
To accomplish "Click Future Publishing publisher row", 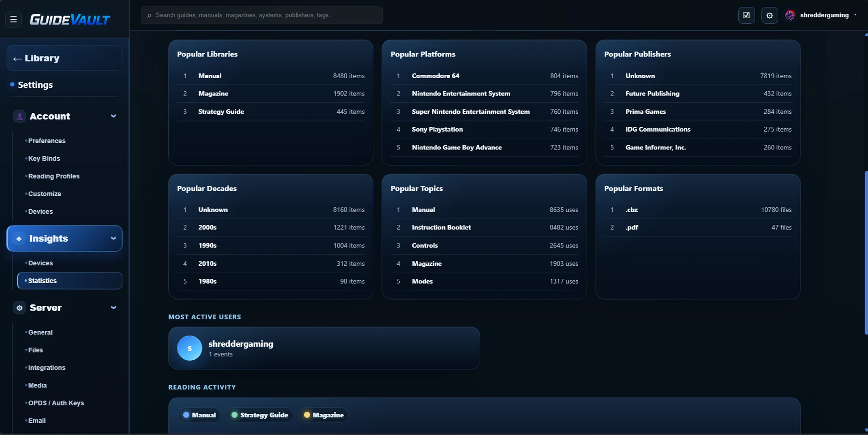I will click(x=698, y=94).
